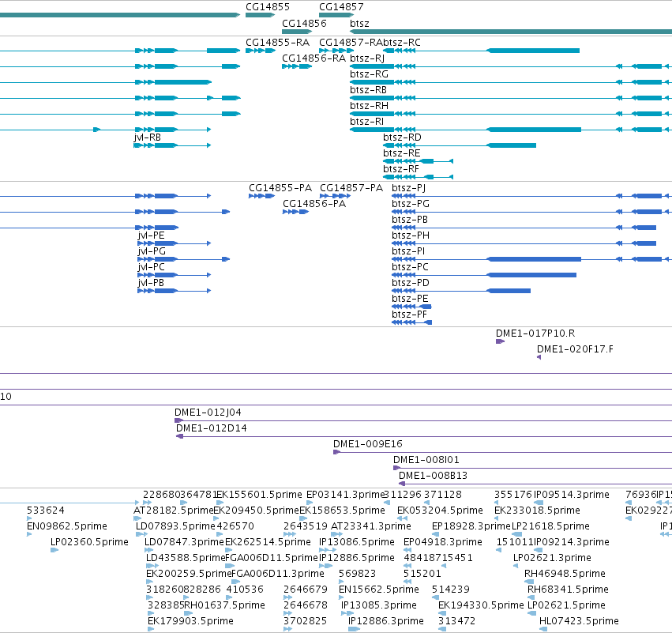672x633 pixels.
Task: Select transcript btsz-RC label
Action: [x=402, y=43]
